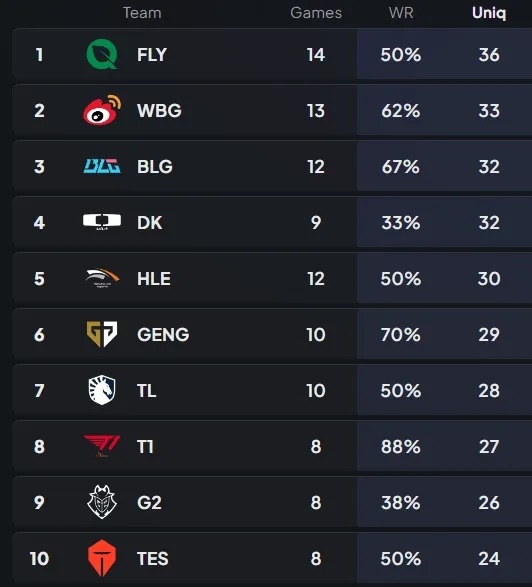532x587 pixels.
Task: Click the HLE team logo
Action: click(102, 278)
